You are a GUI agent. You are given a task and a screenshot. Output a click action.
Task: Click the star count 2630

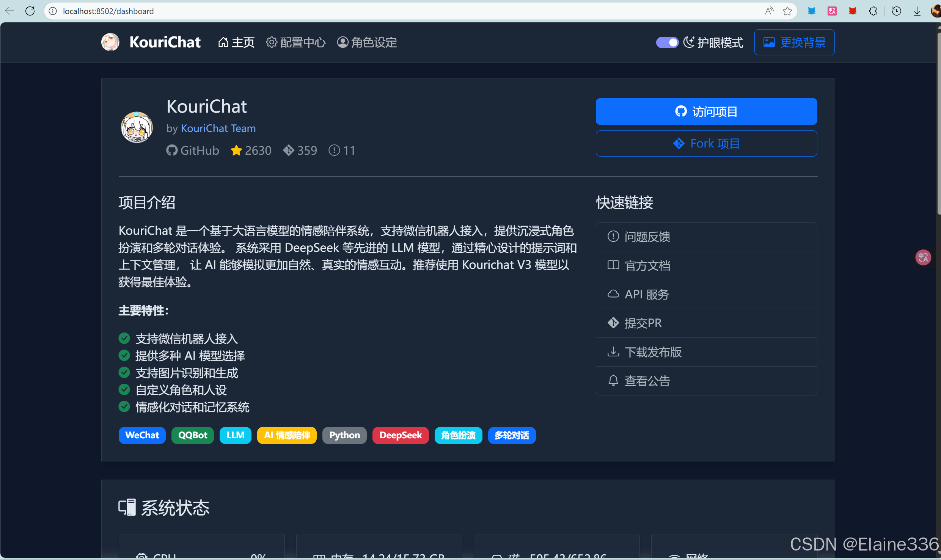click(x=251, y=151)
